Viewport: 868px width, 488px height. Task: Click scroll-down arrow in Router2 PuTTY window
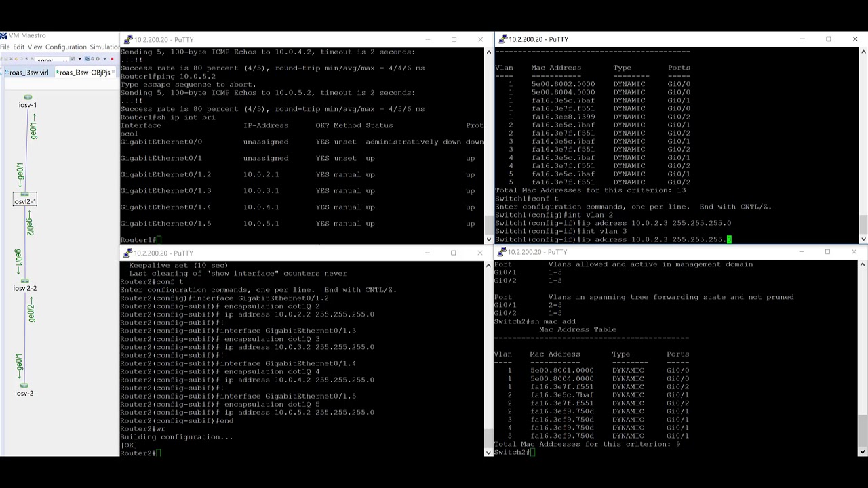[488, 452]
